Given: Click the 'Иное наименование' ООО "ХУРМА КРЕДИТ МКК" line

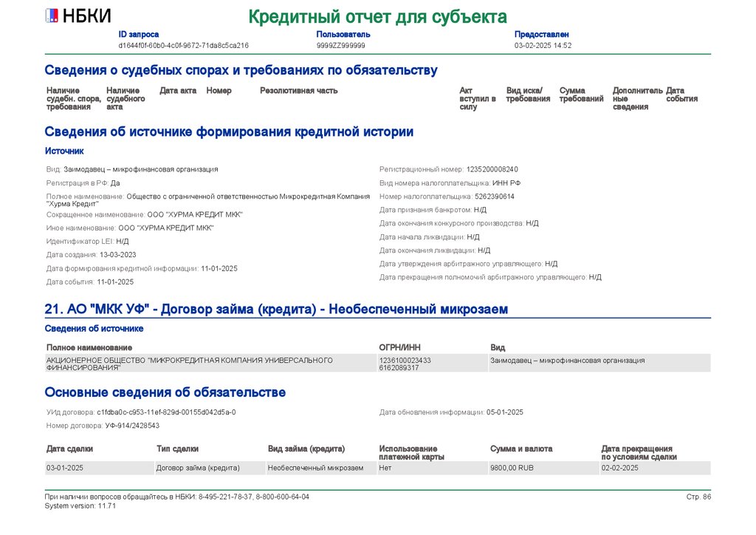Looking at the screenshot, I should point(130,228).
